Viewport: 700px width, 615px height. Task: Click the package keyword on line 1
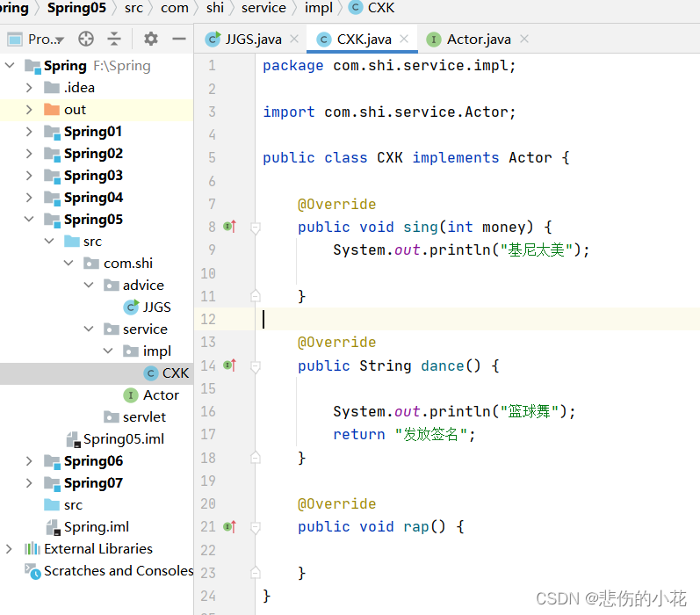coord(292,66)
